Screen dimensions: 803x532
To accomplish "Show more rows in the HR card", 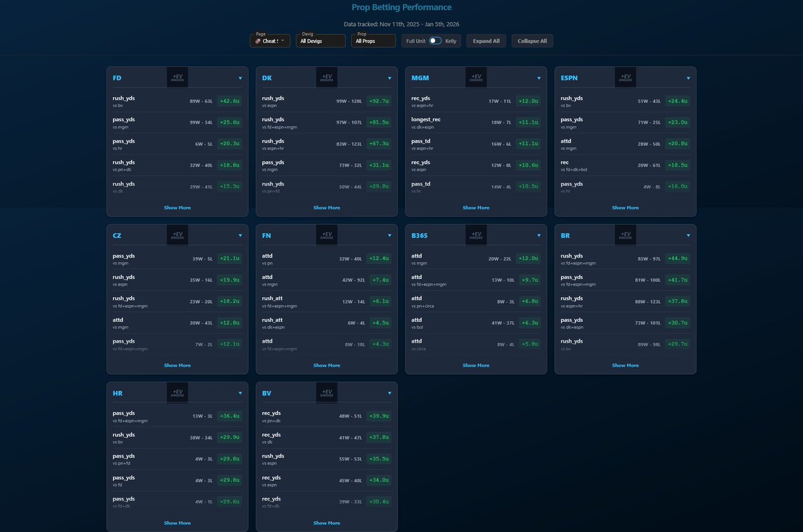I will click(x=177, y=523).
